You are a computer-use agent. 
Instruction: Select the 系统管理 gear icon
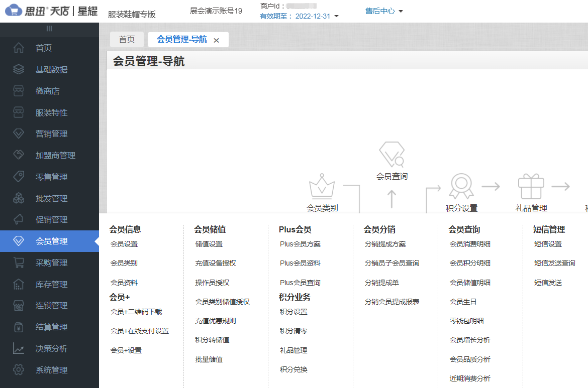coord(18,370)
